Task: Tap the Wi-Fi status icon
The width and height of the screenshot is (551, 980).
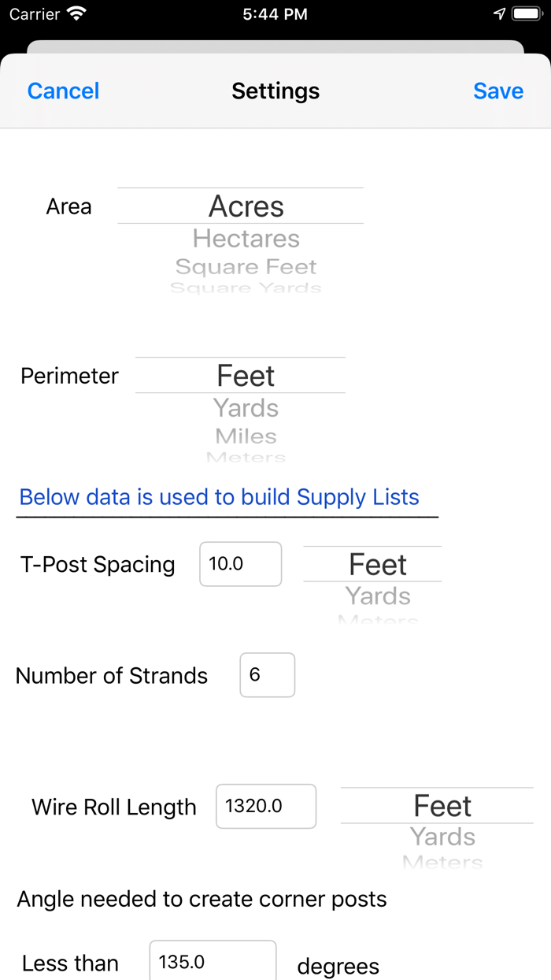Action: (x=76, y=14)
